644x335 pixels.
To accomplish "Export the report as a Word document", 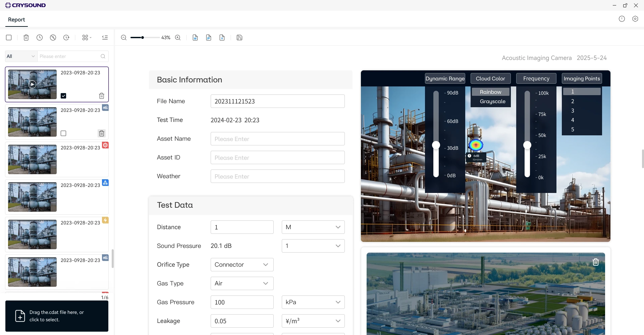I will (x=195, y=38).
